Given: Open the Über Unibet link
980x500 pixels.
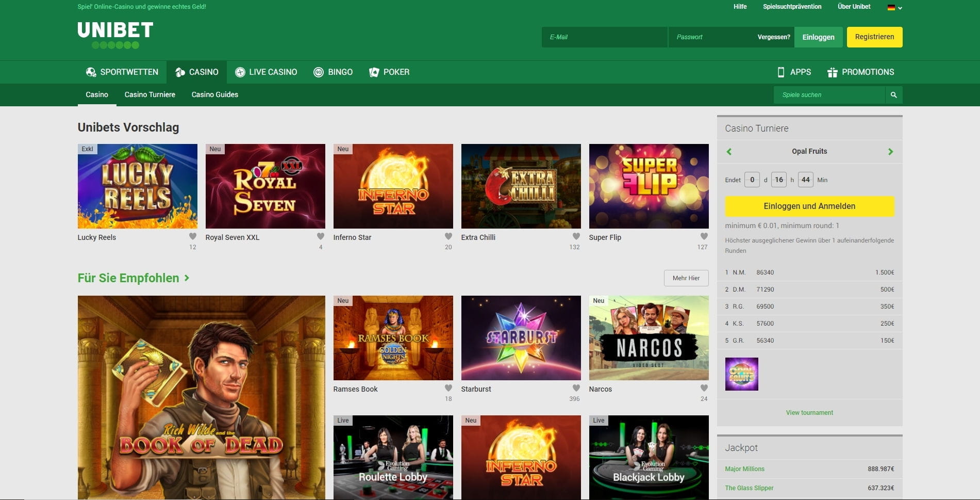Looking at the screenshot, I should point(854,7).
